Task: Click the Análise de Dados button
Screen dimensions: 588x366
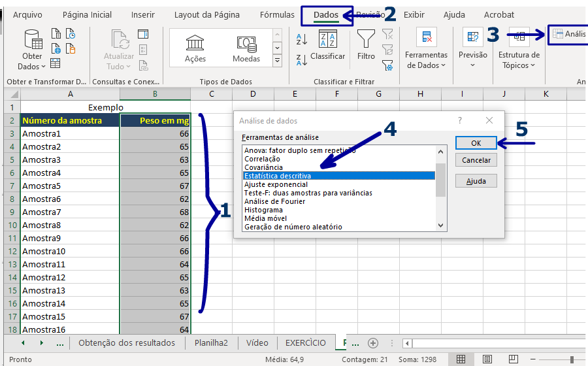Action: coord(568,34)
